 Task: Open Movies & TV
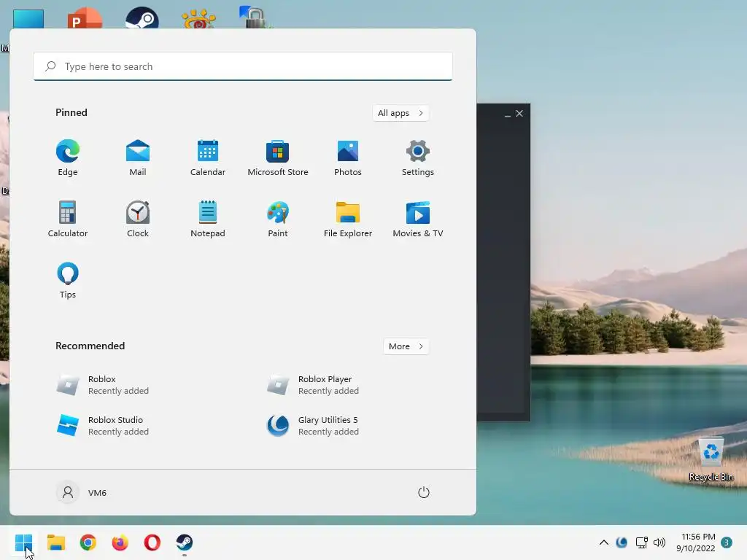click(x=418, y=219)
